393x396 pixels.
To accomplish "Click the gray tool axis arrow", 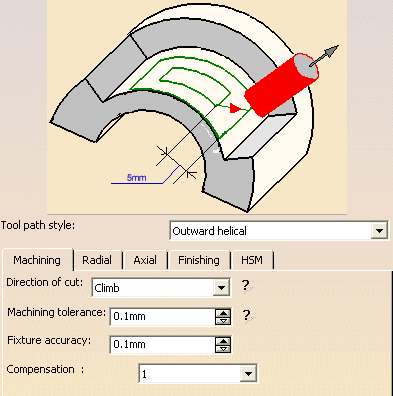I will 324,55.
